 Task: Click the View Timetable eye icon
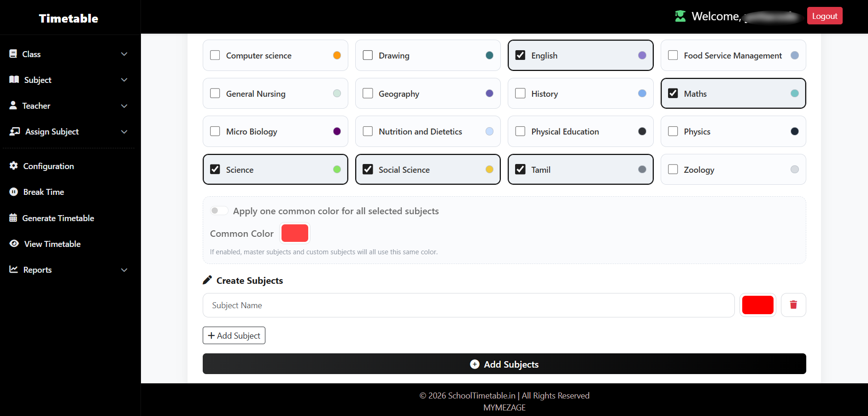click(x=14, y=244)
